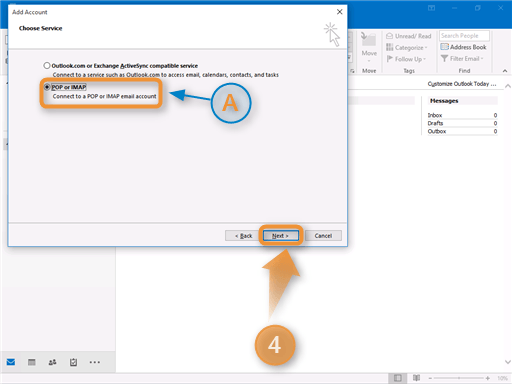Open the People view icon

52,362
